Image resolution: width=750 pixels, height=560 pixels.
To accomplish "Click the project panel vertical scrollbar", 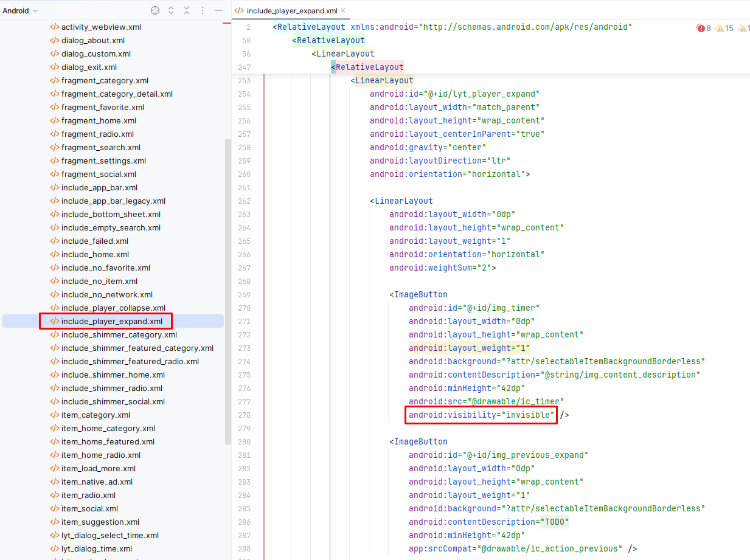I will coord(228,292).
